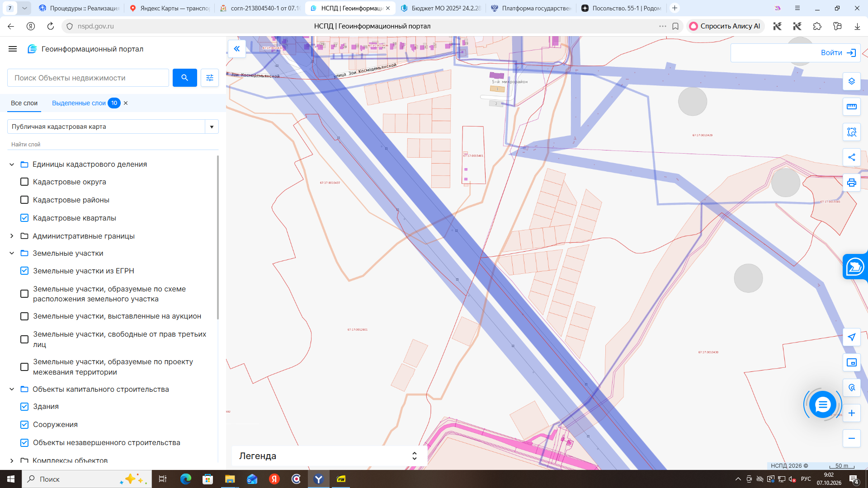Click the share map icon

(852, 157)
